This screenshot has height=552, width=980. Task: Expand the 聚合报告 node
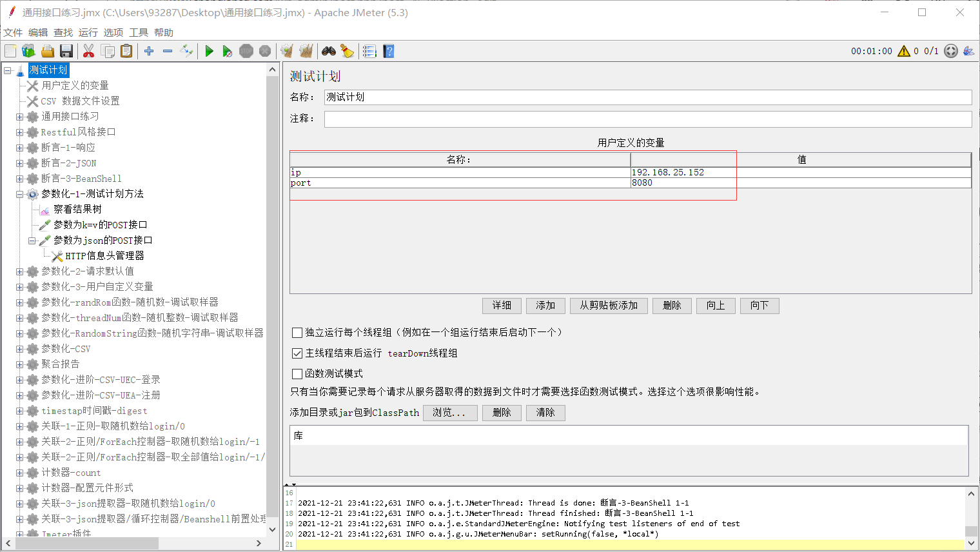(20, 364)
